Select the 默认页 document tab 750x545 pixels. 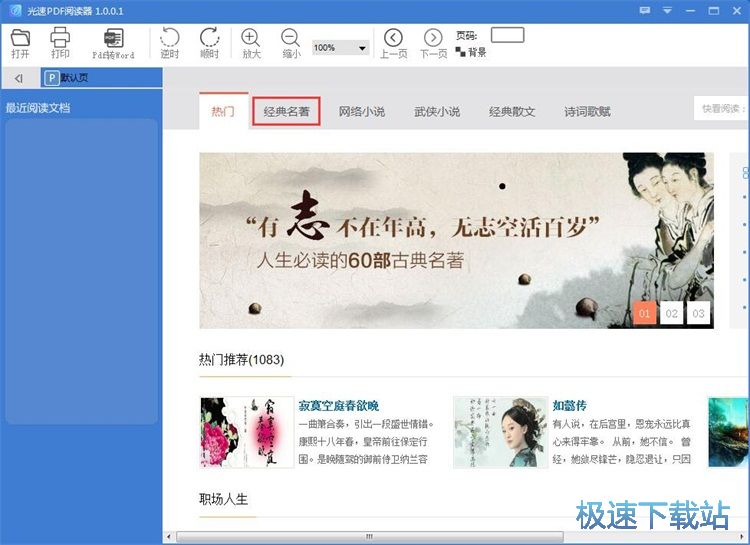(x=101, y=78)
